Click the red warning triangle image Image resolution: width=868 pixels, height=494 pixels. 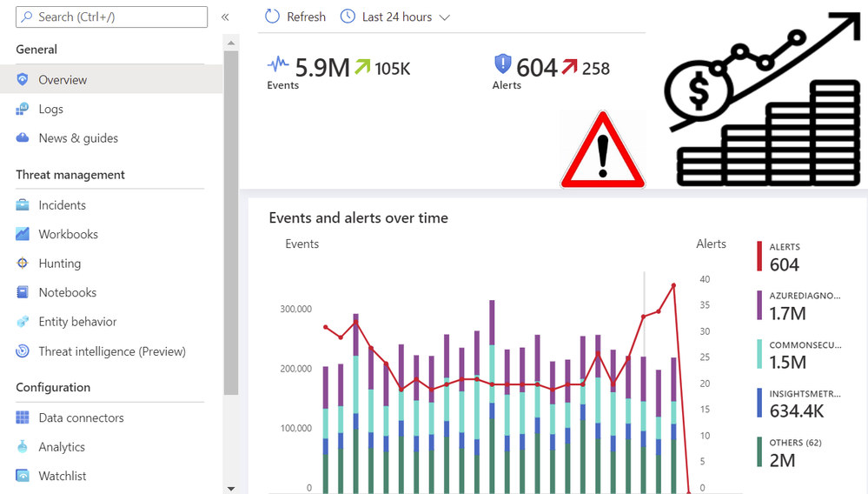[603, 150]
